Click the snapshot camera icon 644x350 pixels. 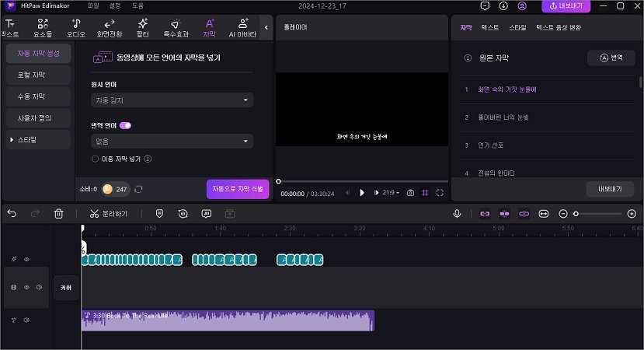click(410, 192)
